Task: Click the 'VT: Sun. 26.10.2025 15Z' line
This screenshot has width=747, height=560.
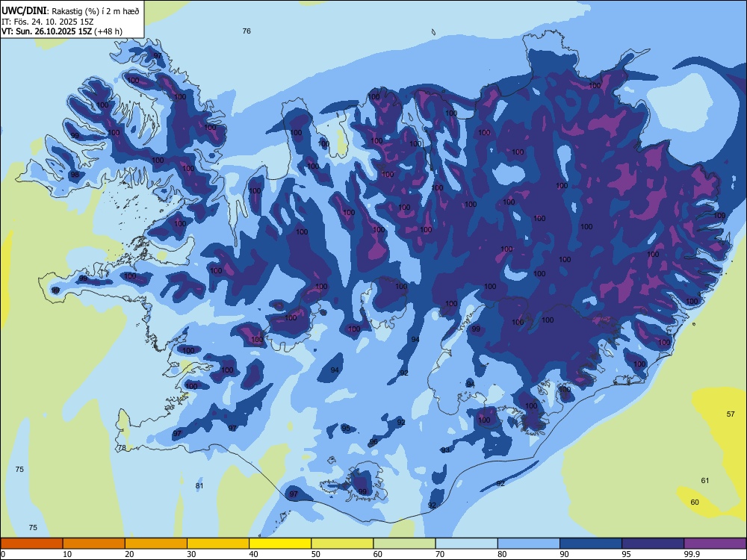Action: click(46, 31)
